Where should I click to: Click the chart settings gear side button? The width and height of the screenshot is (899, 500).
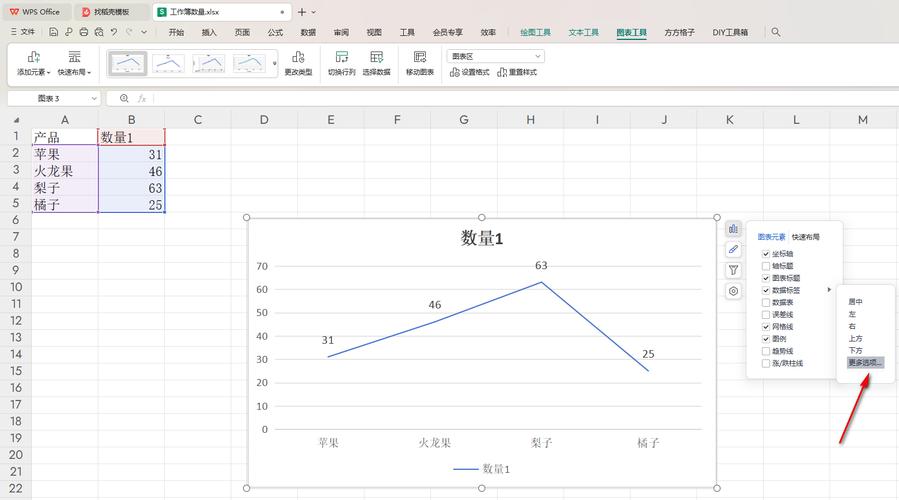point(733,291)
